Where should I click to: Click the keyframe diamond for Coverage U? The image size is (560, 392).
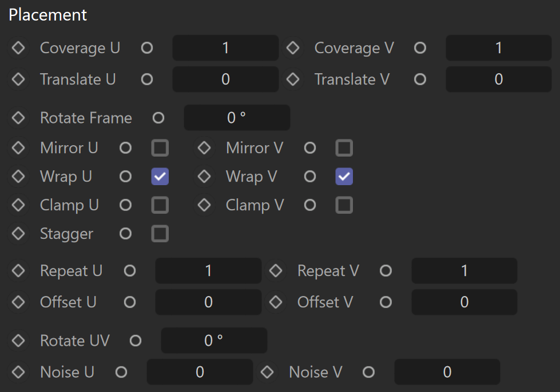[18, 48]
